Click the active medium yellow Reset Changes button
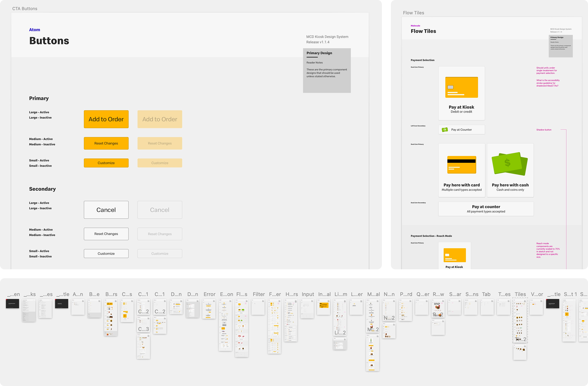This screenshot has width=588, height=386. click(106, 143)
